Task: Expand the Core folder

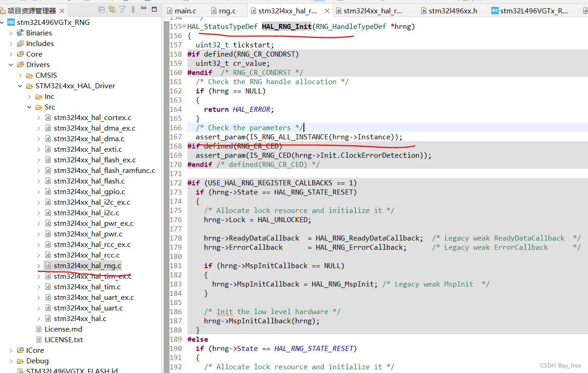Action: click(x=11, y=54)
